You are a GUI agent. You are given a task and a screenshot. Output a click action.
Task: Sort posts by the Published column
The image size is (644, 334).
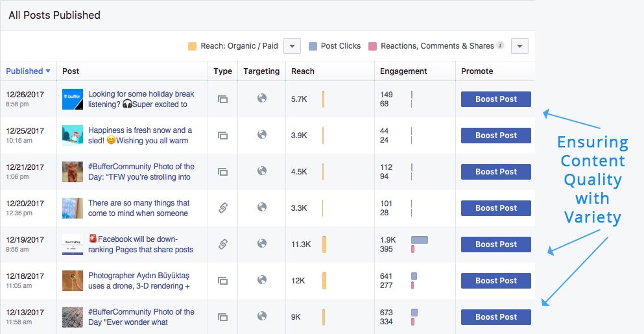pyautogui.click(x=28, y=71)
